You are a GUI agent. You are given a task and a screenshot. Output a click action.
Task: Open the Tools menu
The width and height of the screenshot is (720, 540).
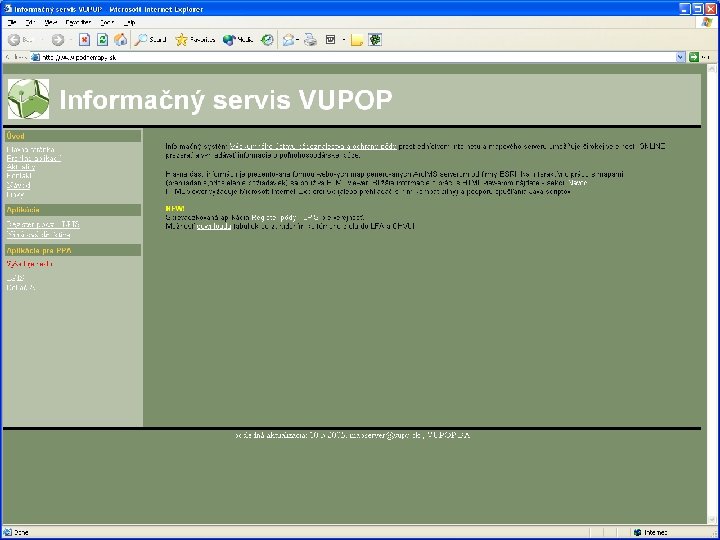(x=107, y=22)
